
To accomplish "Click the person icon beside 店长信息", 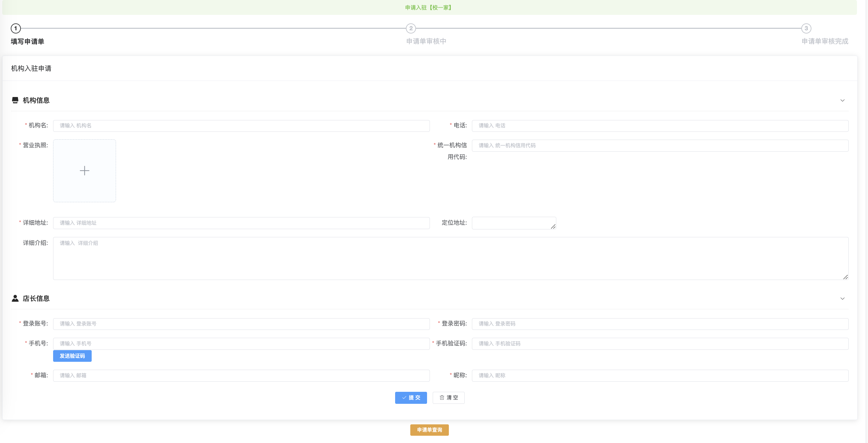I will point(15,298).
